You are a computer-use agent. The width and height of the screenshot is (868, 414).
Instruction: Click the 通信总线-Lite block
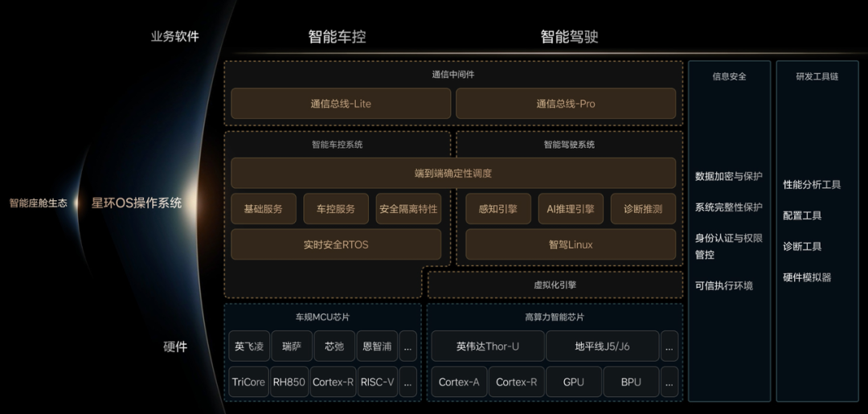coord(341,104)
